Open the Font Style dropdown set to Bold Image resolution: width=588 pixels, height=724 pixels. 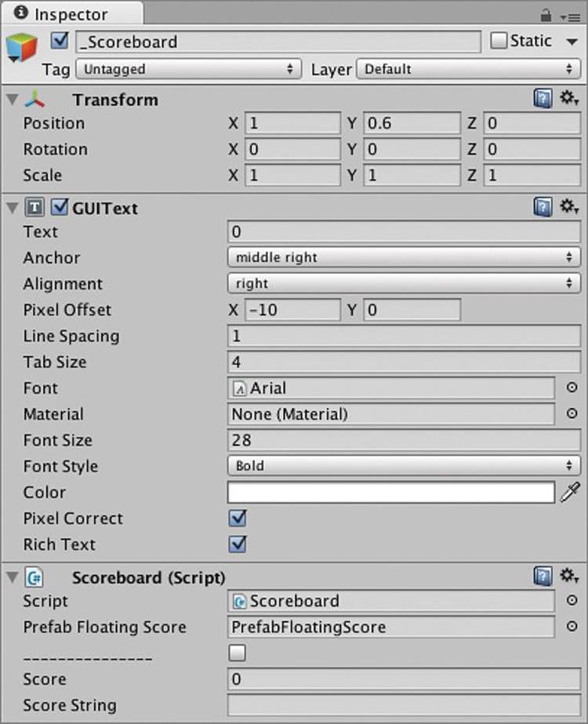(x=404, y=465)
